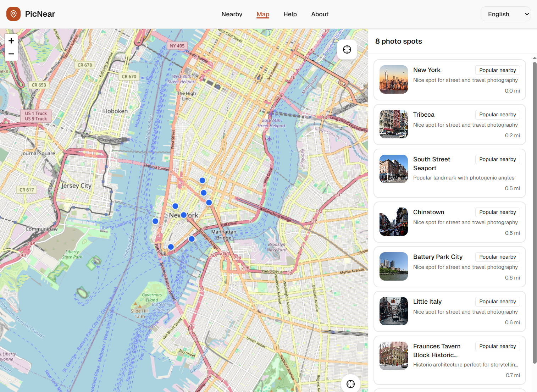Click the PicNear brand name

(40, 14)
